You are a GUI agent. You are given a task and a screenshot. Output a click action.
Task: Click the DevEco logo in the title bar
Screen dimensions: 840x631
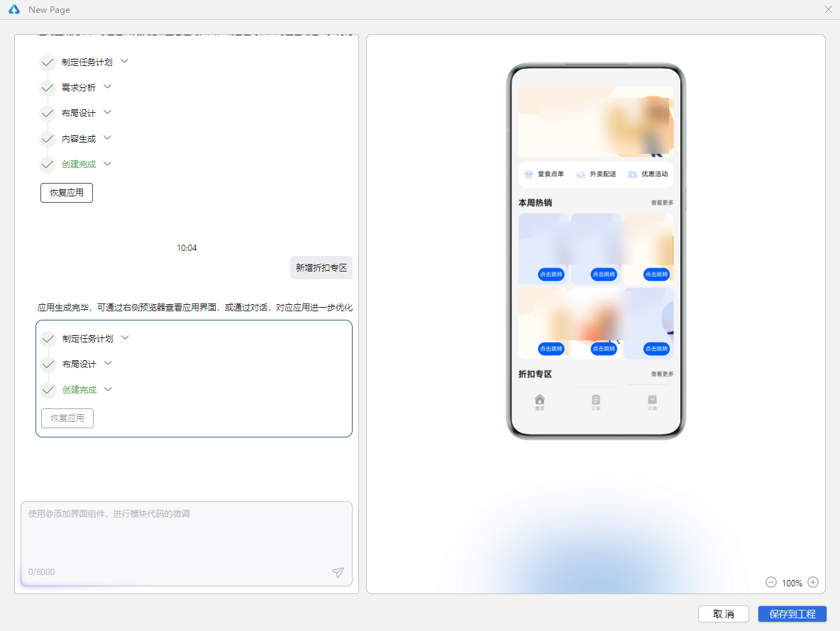pyautogui.click(x=14, y=10)
